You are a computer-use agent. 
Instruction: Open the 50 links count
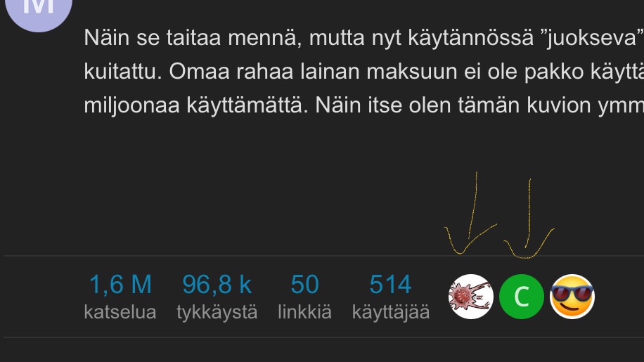pos(304,284)
